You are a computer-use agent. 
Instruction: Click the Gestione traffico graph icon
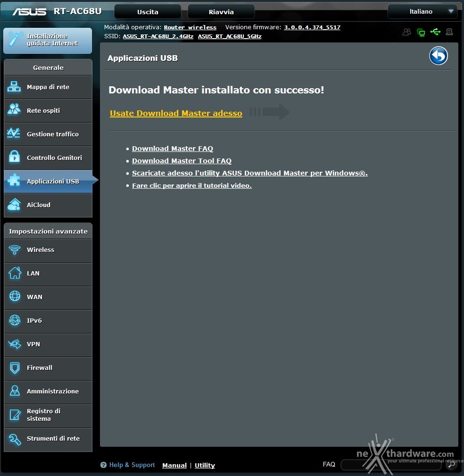(14, 133)
